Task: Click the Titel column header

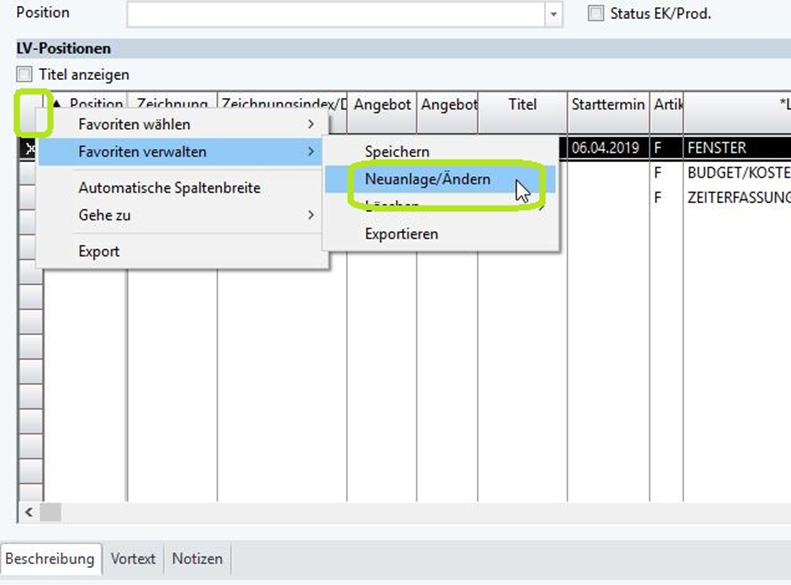Action: (x=522, y=105)
